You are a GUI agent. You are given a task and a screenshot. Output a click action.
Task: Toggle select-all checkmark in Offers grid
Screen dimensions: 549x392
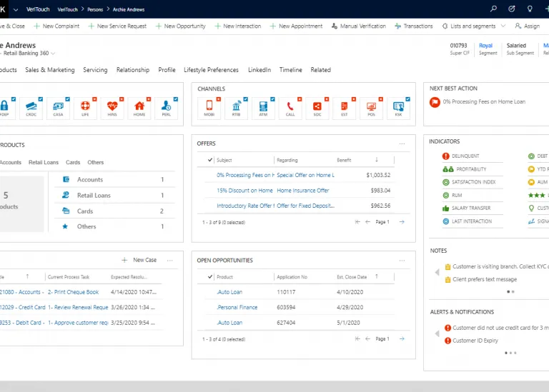coord(210,160)
